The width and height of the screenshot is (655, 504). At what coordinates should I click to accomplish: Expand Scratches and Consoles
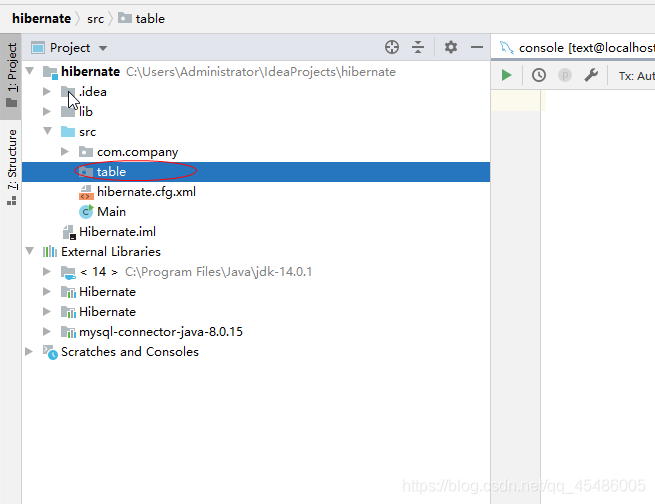pos(29,352)
